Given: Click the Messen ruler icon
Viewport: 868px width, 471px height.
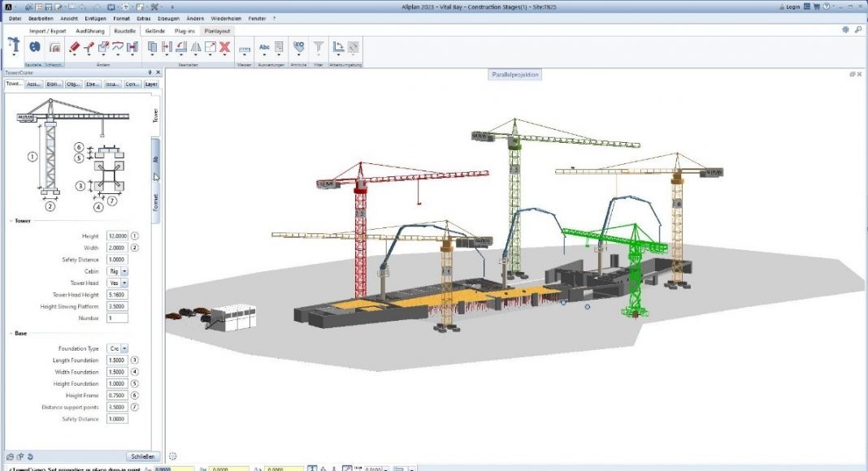Looking at the screenshot, I should [244, 49].
